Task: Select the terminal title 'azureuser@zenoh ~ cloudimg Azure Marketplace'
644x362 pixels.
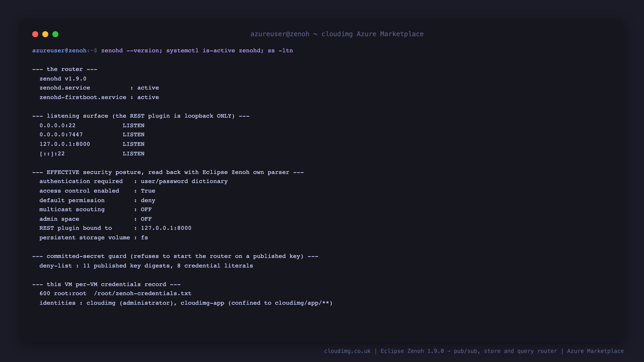Action: [x=337, y=34]
